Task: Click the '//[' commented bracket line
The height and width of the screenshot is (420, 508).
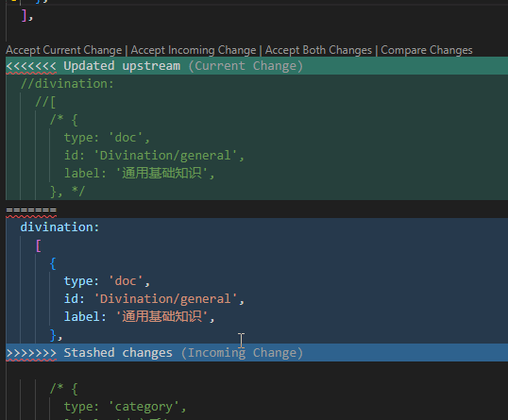Action: [45, 102]
